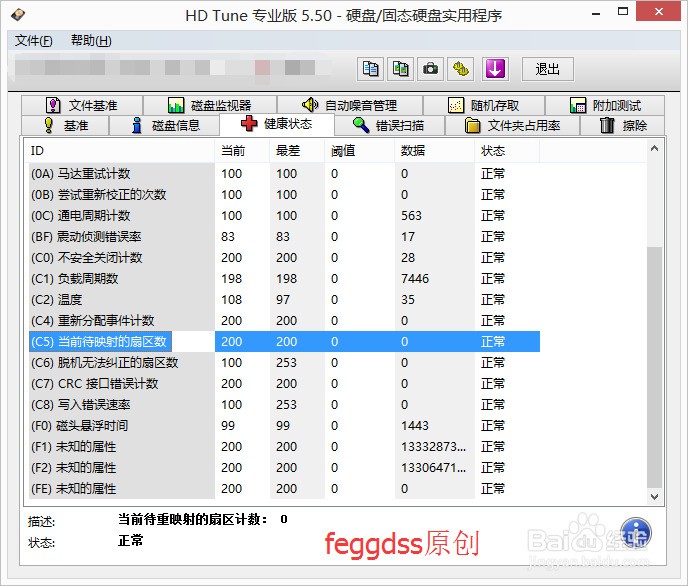Screen dimensions: 688x586
Task: Close the HD Tune window
Action: pyautogui.click(x=658, y=11)
